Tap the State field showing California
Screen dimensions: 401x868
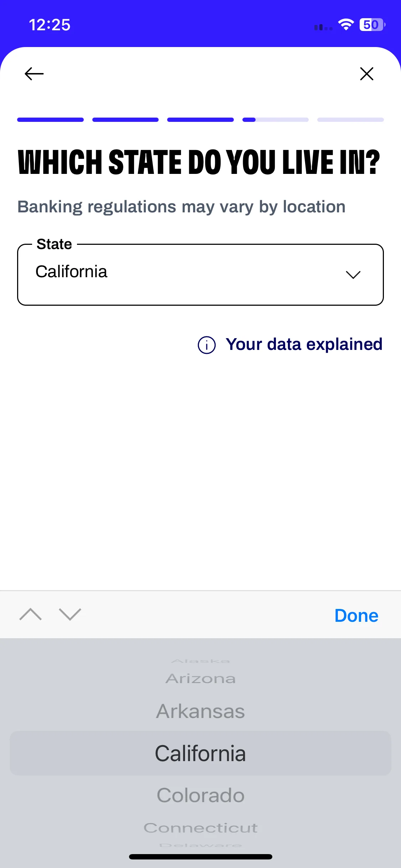pos(200,274)
